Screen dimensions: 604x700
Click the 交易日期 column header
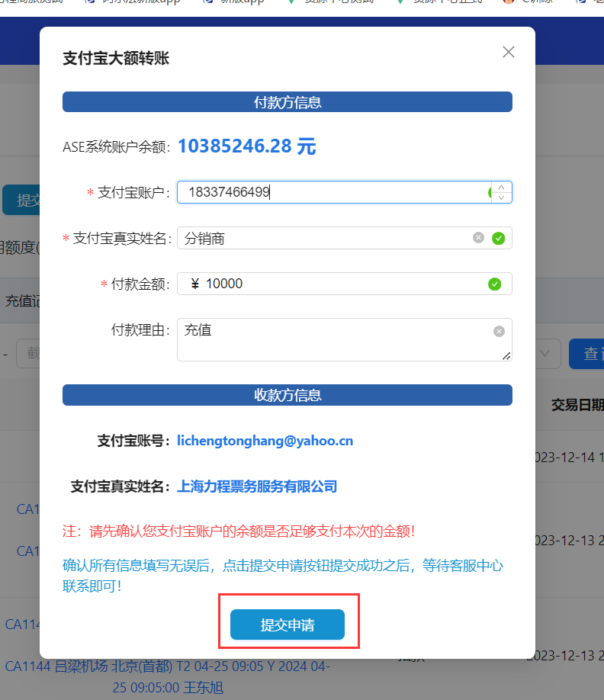click(x=577, y=406)
